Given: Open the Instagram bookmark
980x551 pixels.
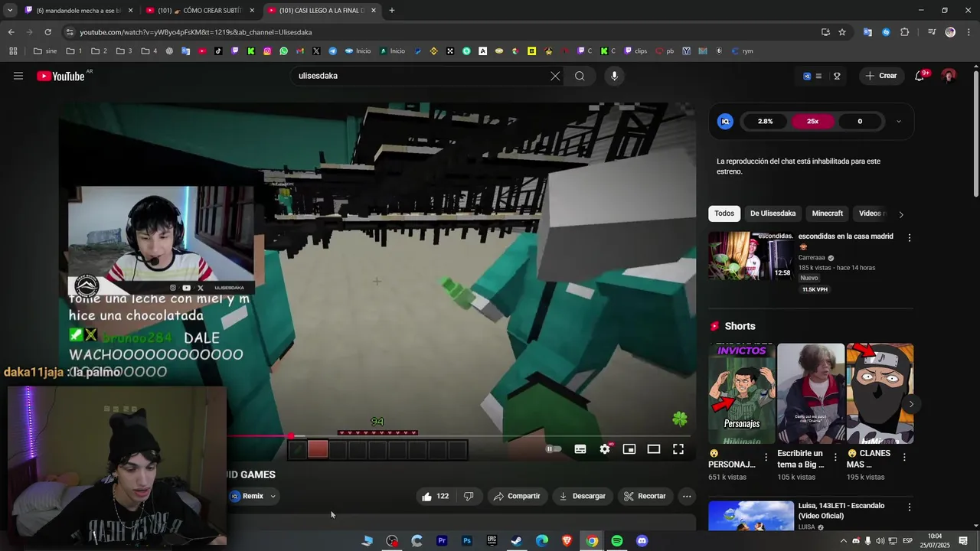Looking at the screenshot, I should coord(267,51).
